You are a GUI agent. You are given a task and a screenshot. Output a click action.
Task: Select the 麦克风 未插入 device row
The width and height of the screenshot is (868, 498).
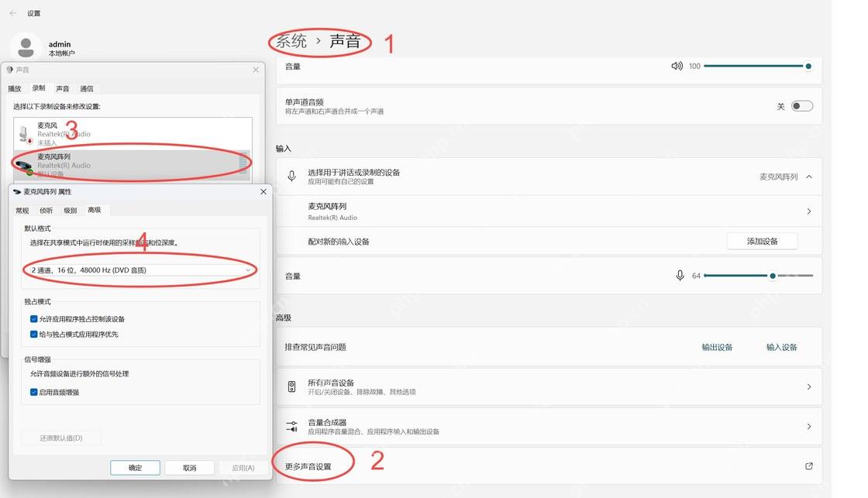coord(133,134)
